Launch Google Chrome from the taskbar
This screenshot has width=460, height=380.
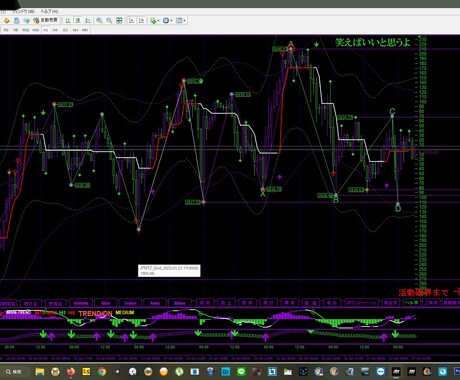click(x=102, y=371)
